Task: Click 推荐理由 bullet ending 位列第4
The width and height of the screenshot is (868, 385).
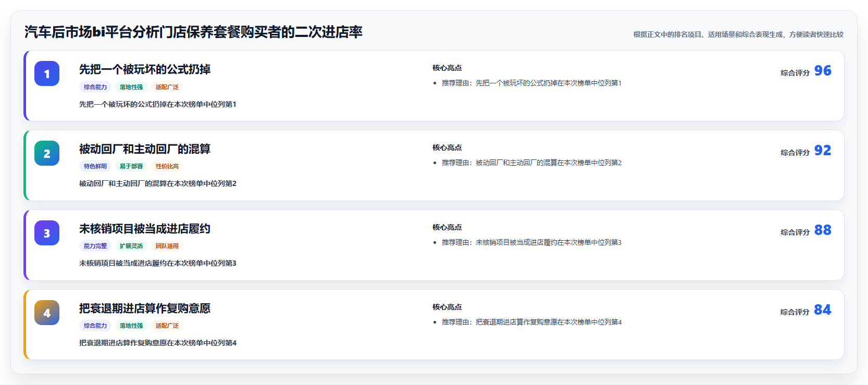Action: tap(531, 322)
